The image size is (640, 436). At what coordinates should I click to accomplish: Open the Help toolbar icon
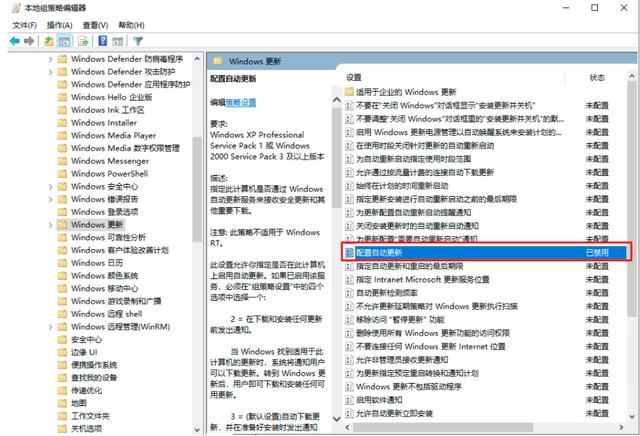coord(103,41)
